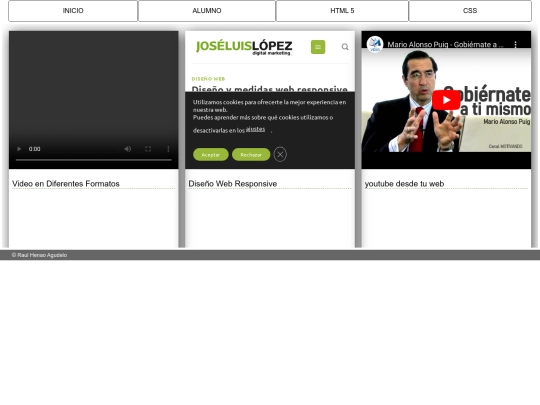This screenshot has width=540, height=405.
Task: Click the video progress bar
Action: (93, 160)
